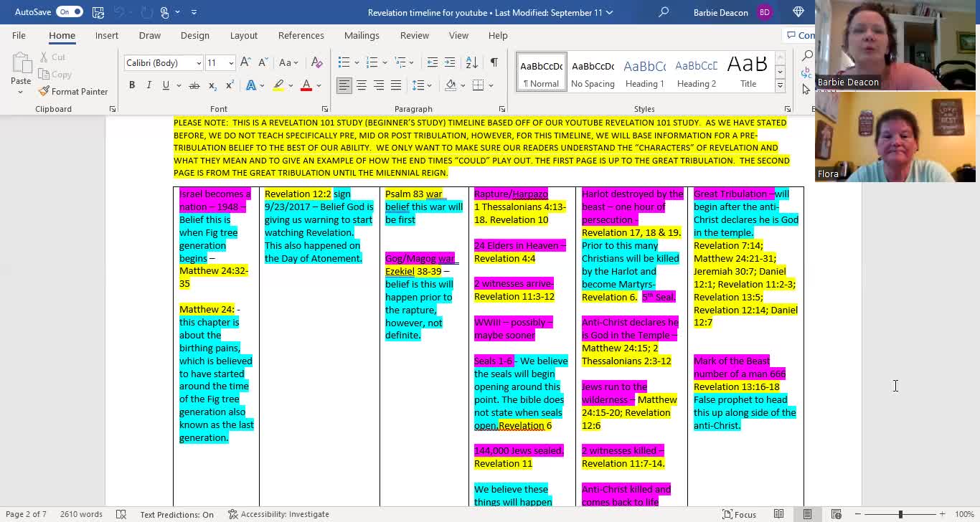Toggle Show/Hide paragraph marks
This screenshot has height=522, width=980.
[494, 63]
